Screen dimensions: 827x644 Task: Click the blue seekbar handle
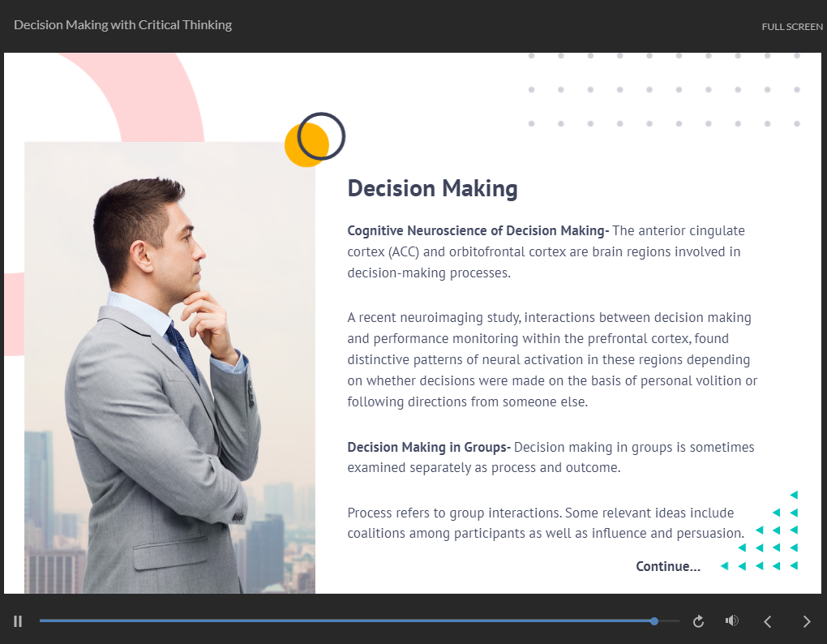(654, 621)
